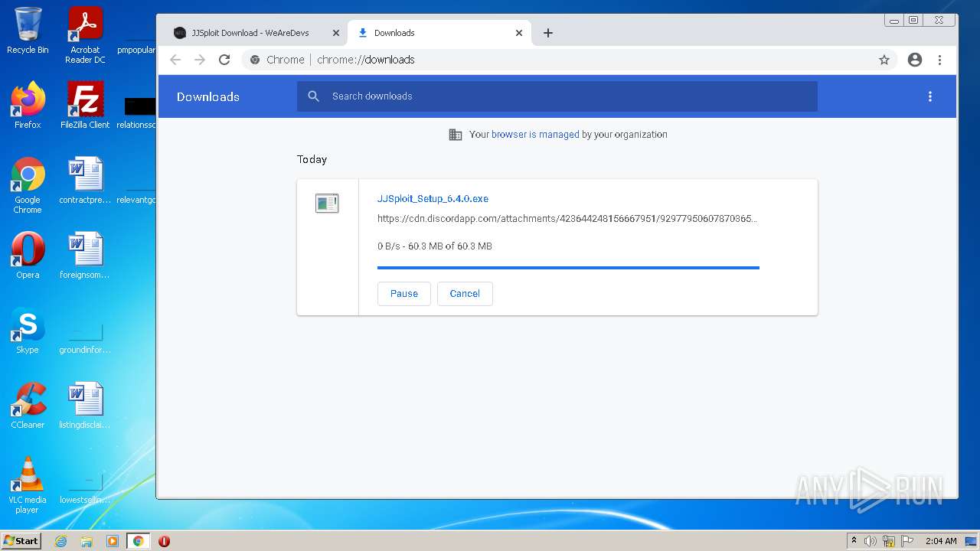The image size is (980, 551).
Task: Click the cdn.discordapp.com source URL
Action: (567, 219)
